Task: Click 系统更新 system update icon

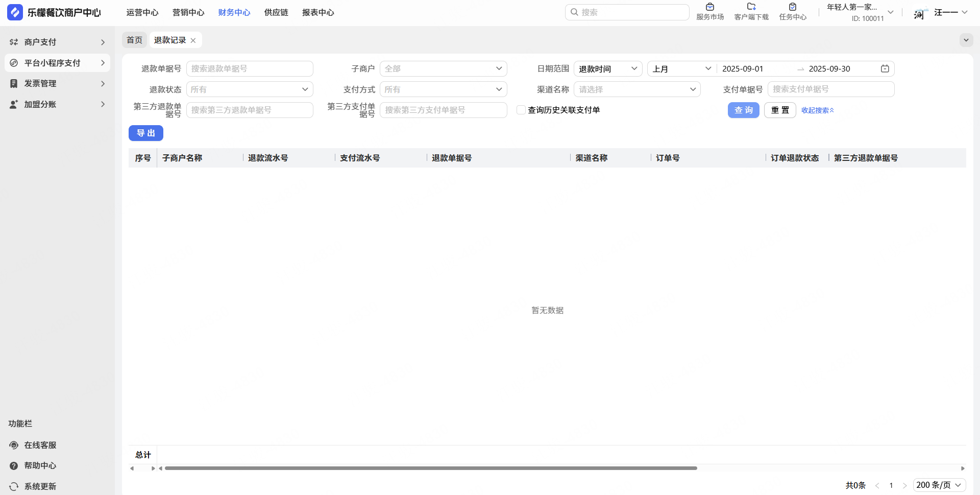Action: [14, 486]
